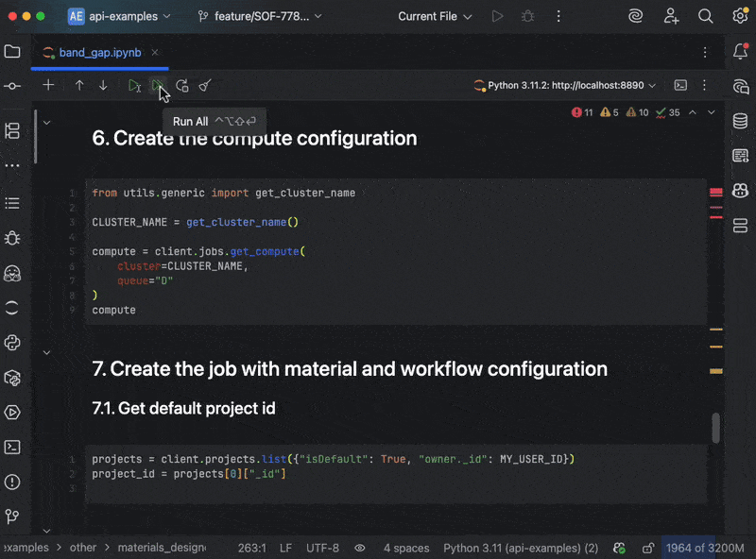This screenshot has height=559, width=756.
Task: Open the Structure tool window icon
Action: tap(12, 130)
